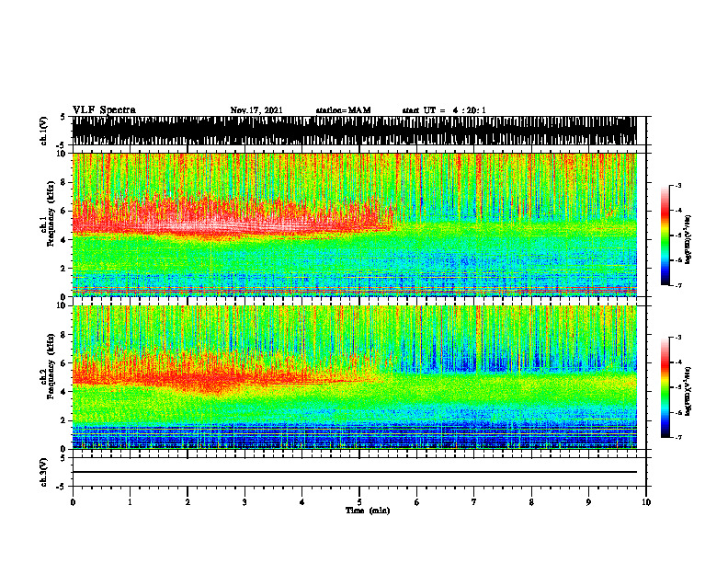728x563 pixels.
Task: Click the "4" tick on ch.2 frequency axis
Action: pos(64,392)
